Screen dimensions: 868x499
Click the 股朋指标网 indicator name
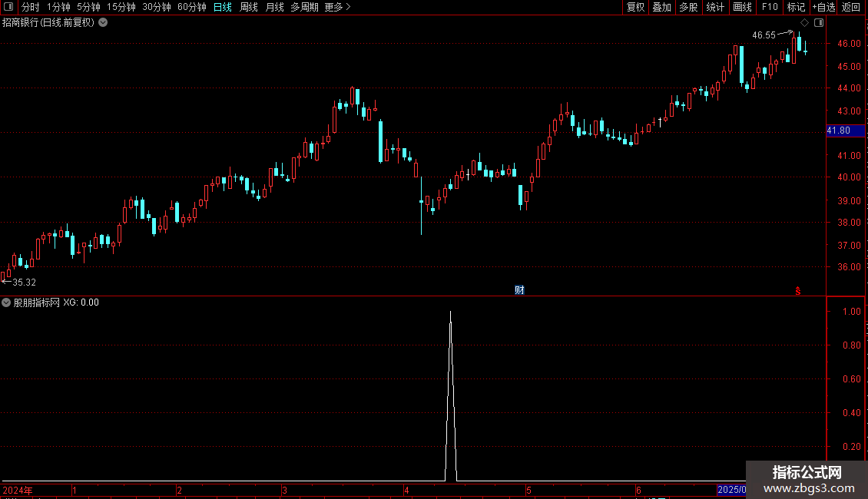(37, 302)
